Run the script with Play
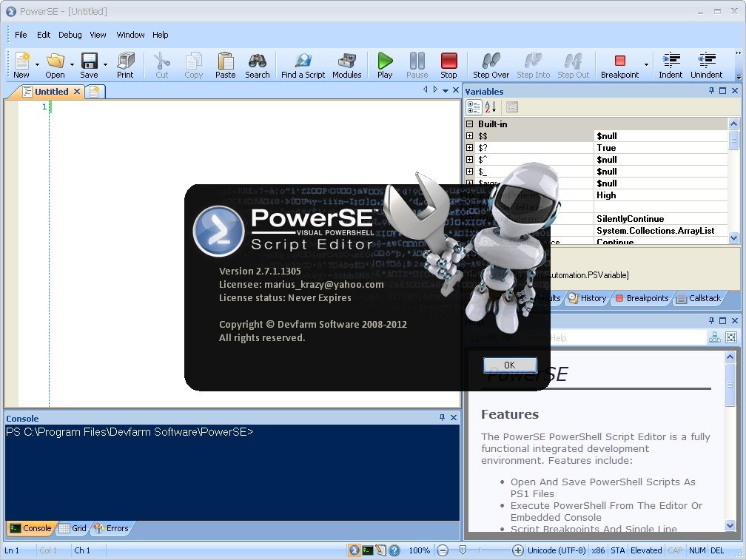The height and width of the screenshot is (560, 746). 385,65
